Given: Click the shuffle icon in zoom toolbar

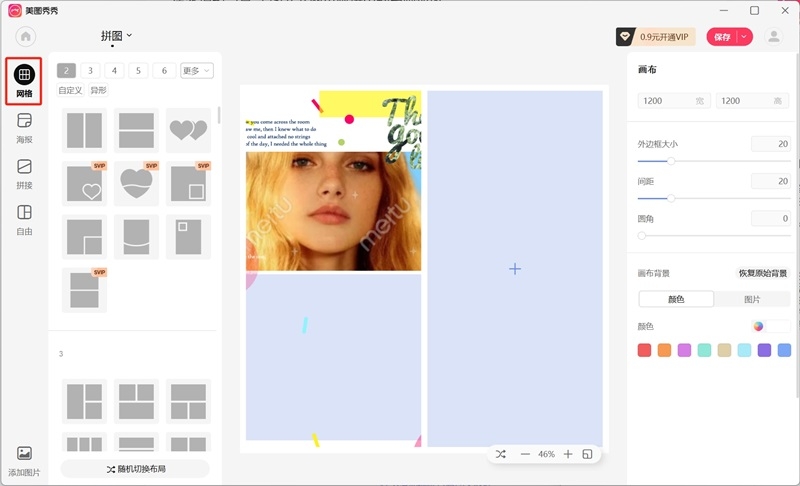Looking at the screenshot, I should point(501,454).
